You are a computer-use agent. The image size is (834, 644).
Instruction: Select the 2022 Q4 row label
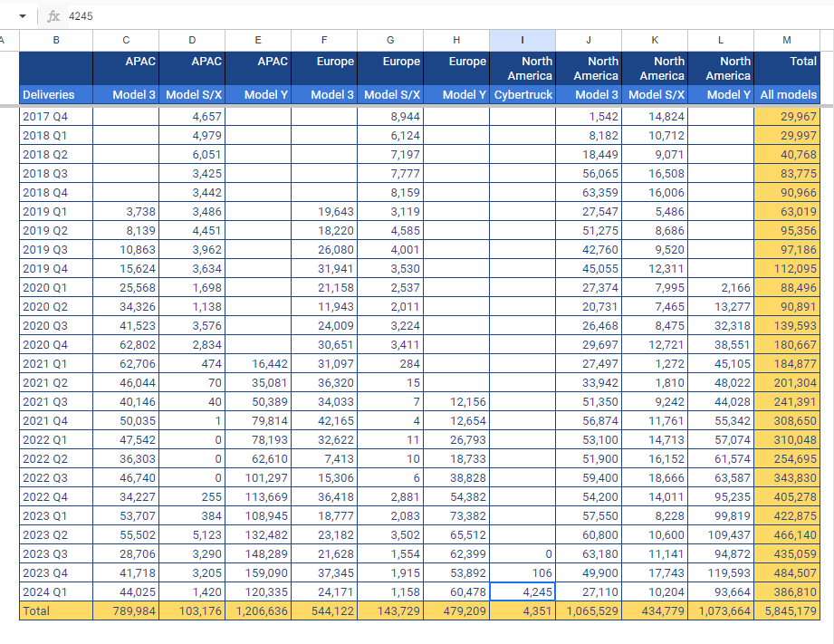coord(56,497)
